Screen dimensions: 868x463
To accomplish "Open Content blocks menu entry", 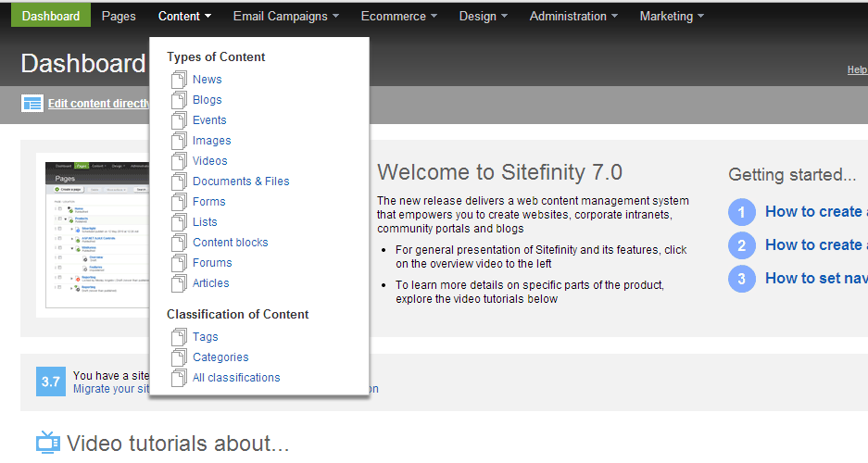I will coord(231,243).
